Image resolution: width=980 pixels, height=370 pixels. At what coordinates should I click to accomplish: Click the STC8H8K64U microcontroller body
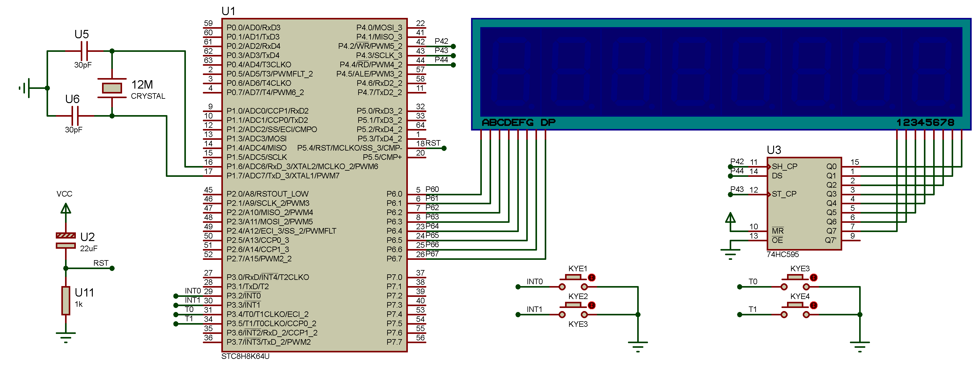pos(314,185)
